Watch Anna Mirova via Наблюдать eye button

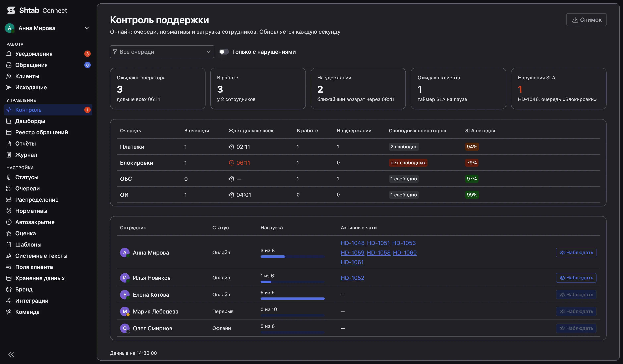point(576,252)
